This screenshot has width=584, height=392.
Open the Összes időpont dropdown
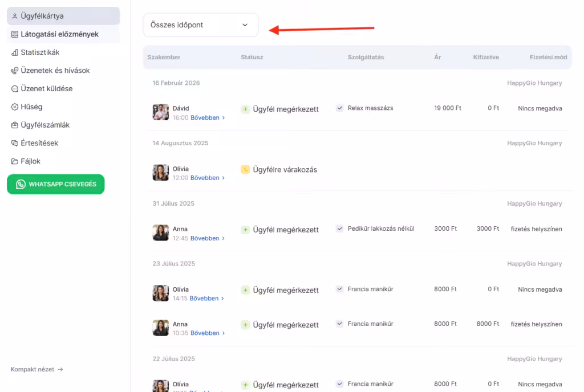(200, 25)
